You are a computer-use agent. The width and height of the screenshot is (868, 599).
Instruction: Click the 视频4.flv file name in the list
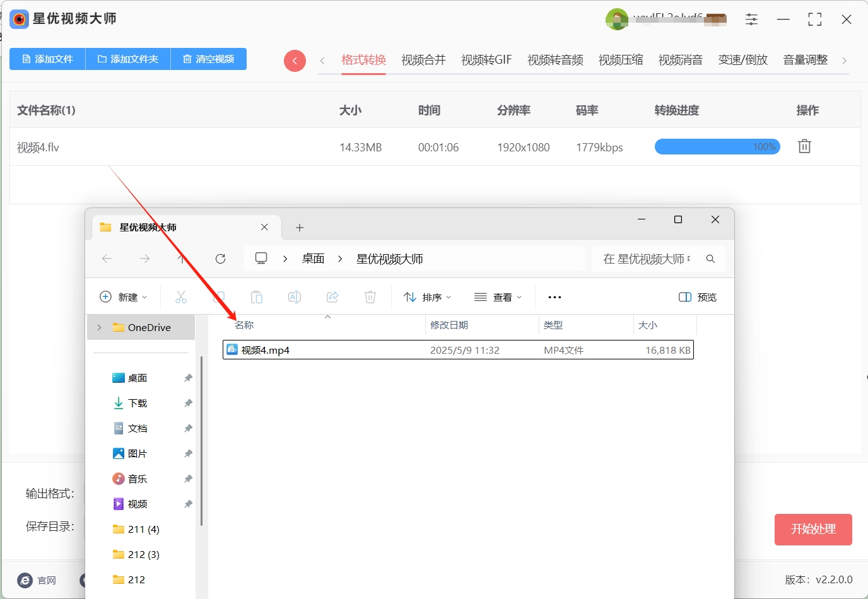pos(38,148)
